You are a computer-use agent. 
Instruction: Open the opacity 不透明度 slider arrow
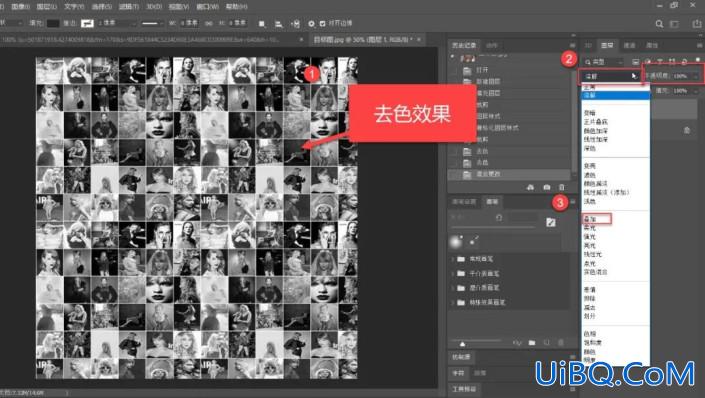point(696,76)
